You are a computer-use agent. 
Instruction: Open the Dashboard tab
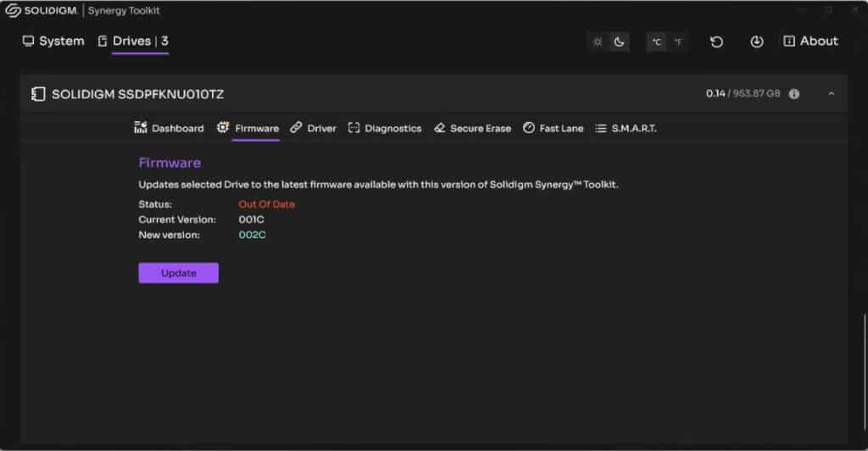coord(169,128)
